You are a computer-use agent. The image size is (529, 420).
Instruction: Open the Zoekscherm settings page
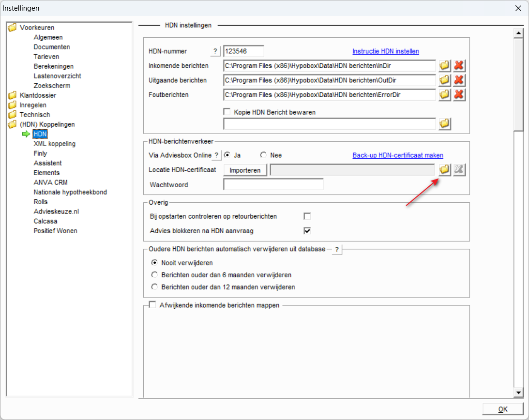[x=52, y=86]
